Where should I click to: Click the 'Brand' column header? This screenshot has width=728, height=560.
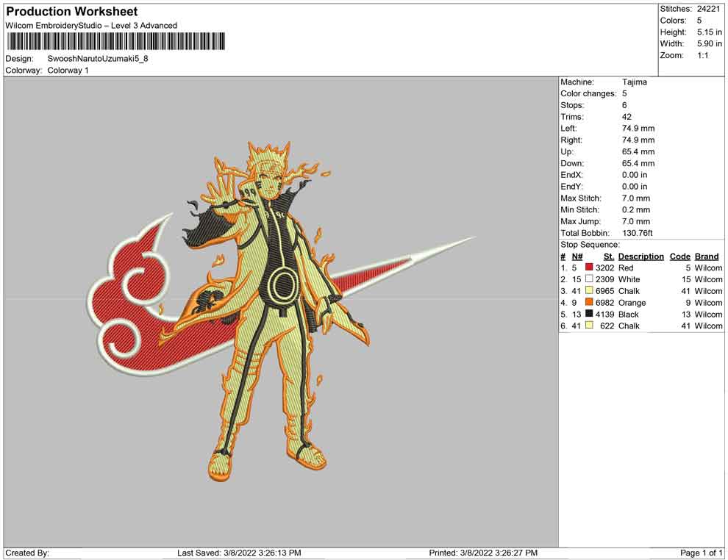(x=707, y=256)
